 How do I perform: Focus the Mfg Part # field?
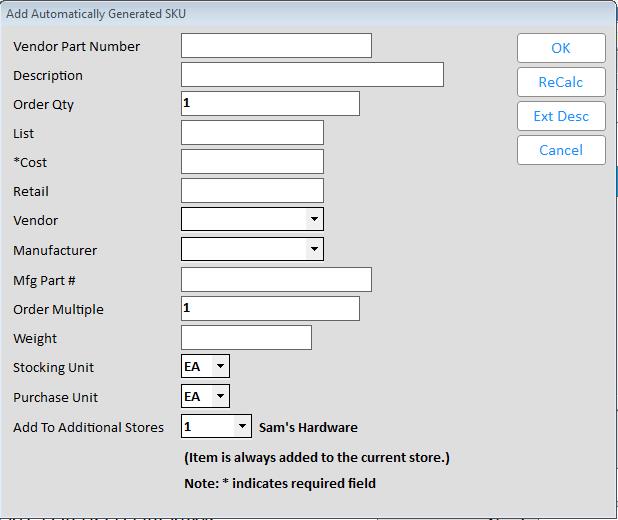click(276, 280)
